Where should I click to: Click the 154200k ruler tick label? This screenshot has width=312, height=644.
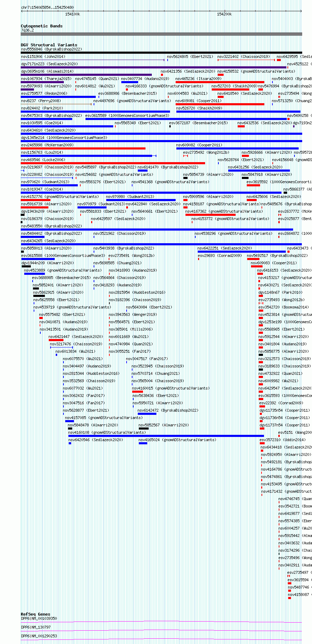[x=224, y=14]
